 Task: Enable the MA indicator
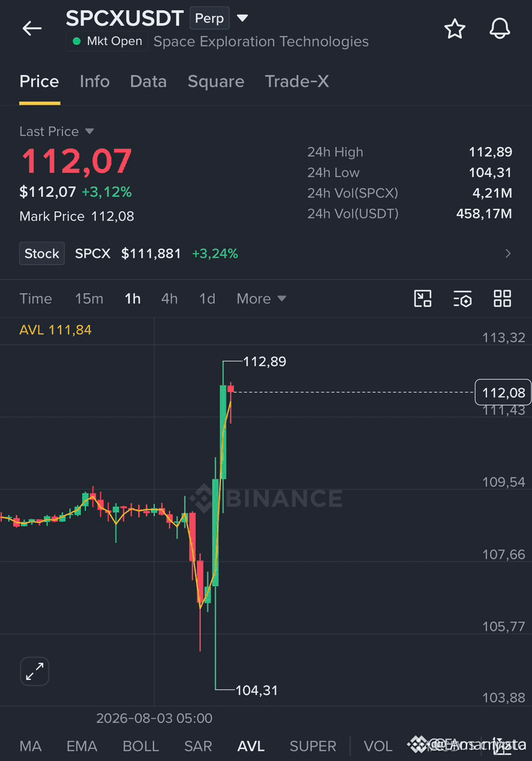pyautogui.click(x=30, y=746)
